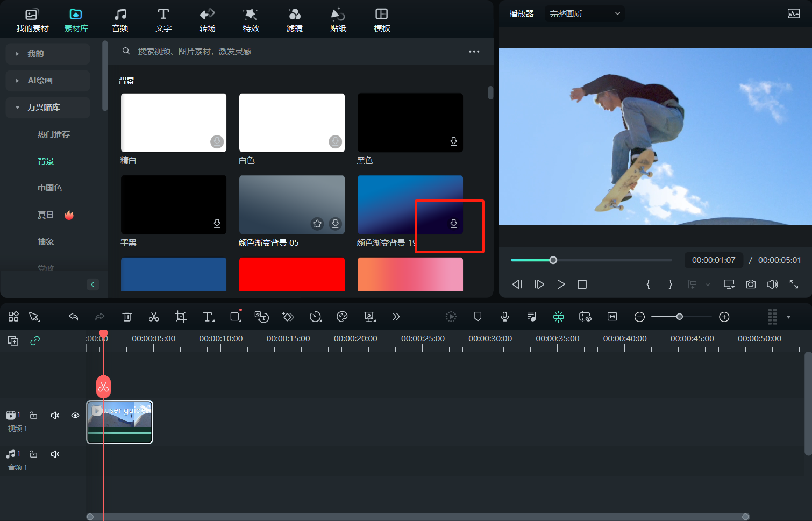Open the more options ellipsis menu
The width and height of the screenshot is (812, 521).
click(x=474, y=52)
